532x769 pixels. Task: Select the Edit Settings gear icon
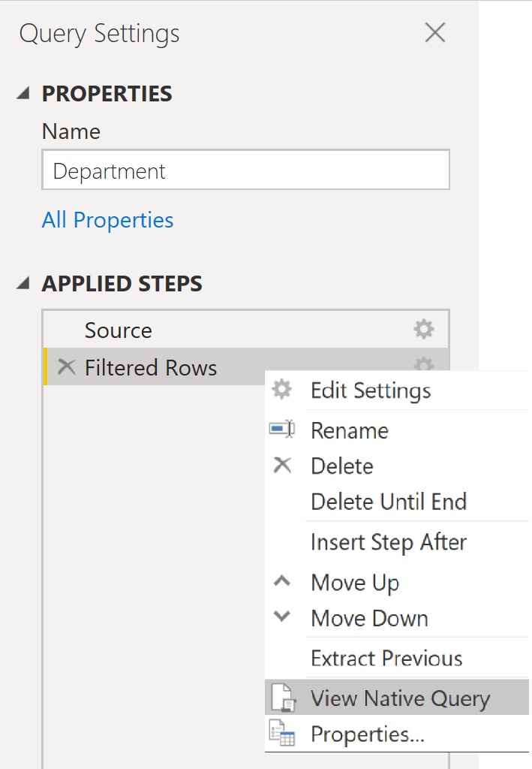[x=281, y=389]
